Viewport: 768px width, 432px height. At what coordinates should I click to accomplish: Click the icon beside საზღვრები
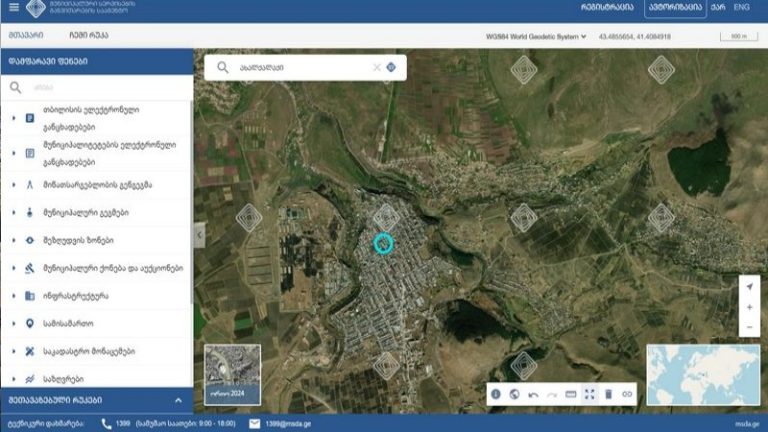[30, 379]
